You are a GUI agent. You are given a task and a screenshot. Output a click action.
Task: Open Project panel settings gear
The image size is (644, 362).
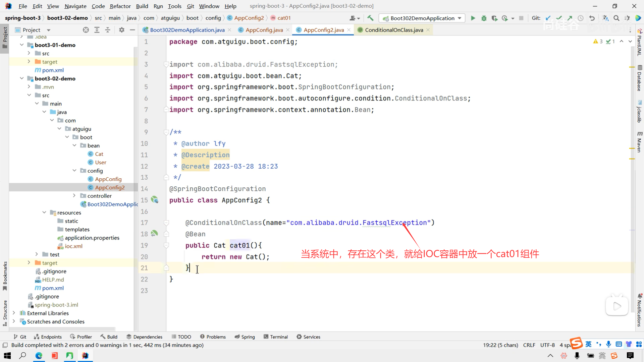click(x=122, y=30)
